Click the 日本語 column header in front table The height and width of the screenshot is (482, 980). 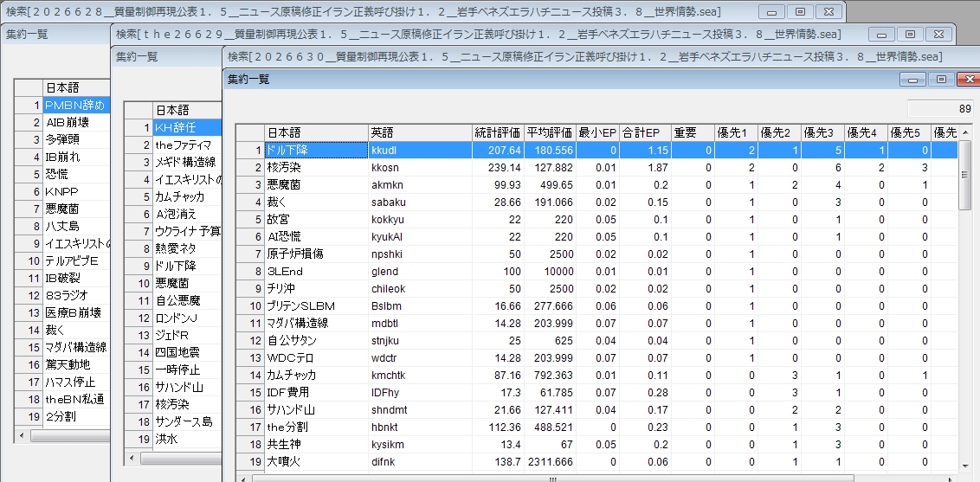[x=316, y=133]
